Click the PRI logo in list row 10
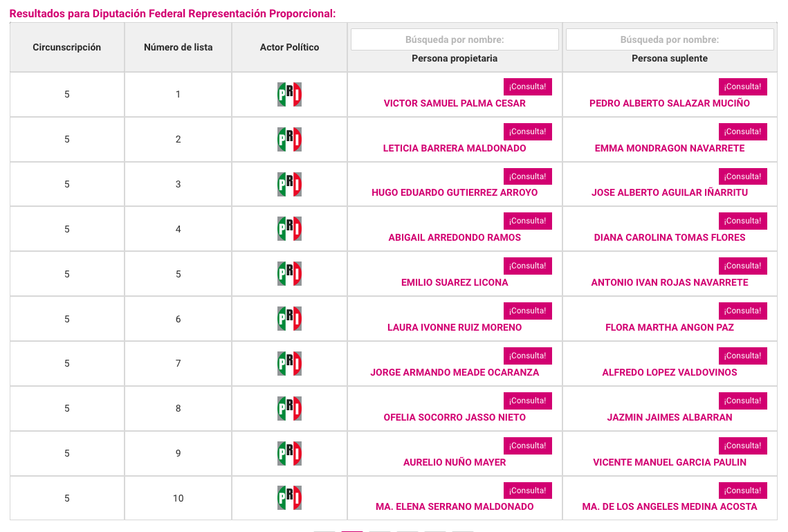Viewport: 788px width, 532px height. pyautogui.click(x=289, y=498)
